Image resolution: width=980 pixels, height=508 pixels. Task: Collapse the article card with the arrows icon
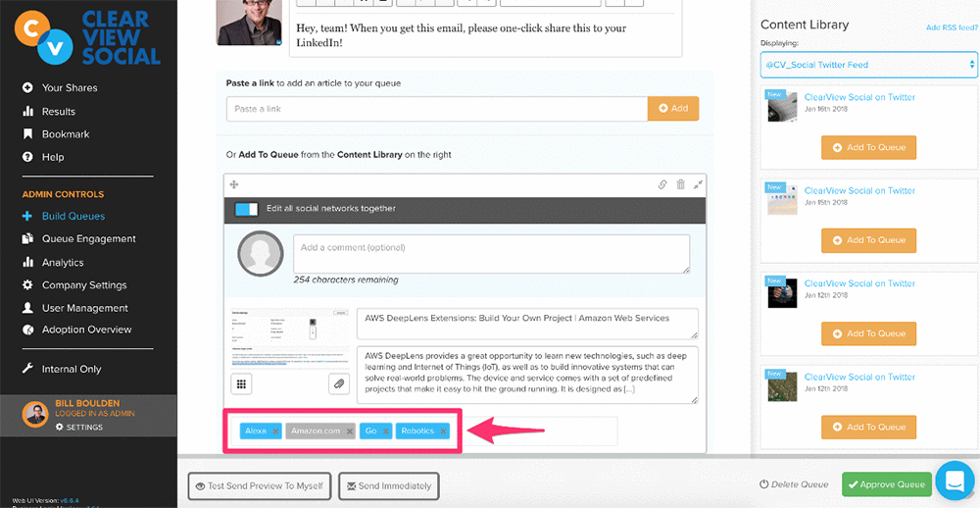698,184
